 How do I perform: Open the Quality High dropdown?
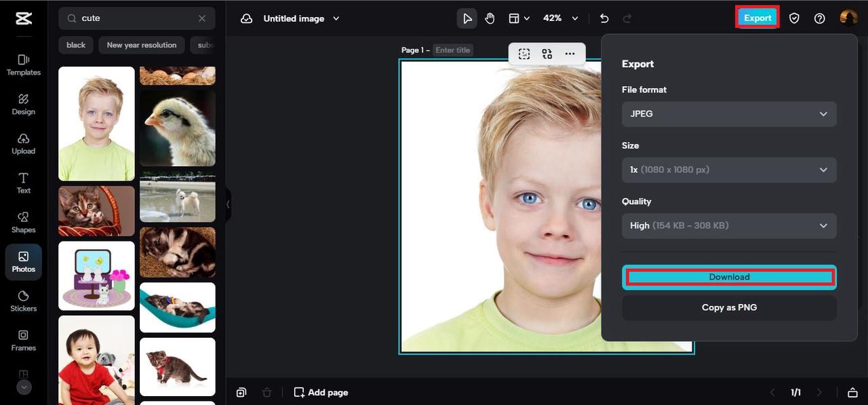(x=729, y=225)
